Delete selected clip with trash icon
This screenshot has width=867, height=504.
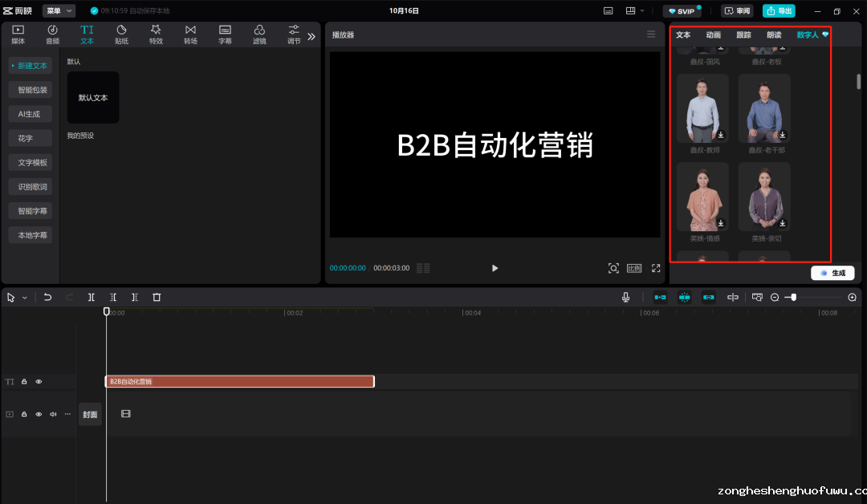tap(157, 297)
